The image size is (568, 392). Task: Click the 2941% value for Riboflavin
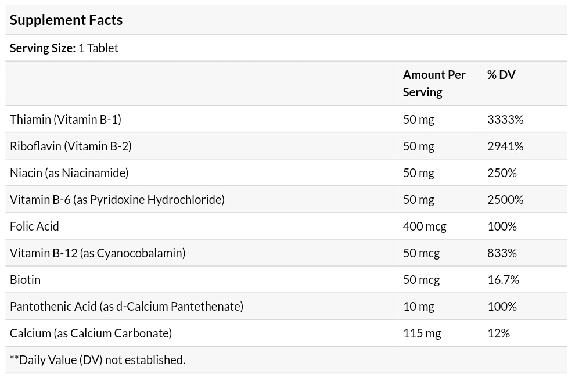pyautogui.click(x=505, y=146)
